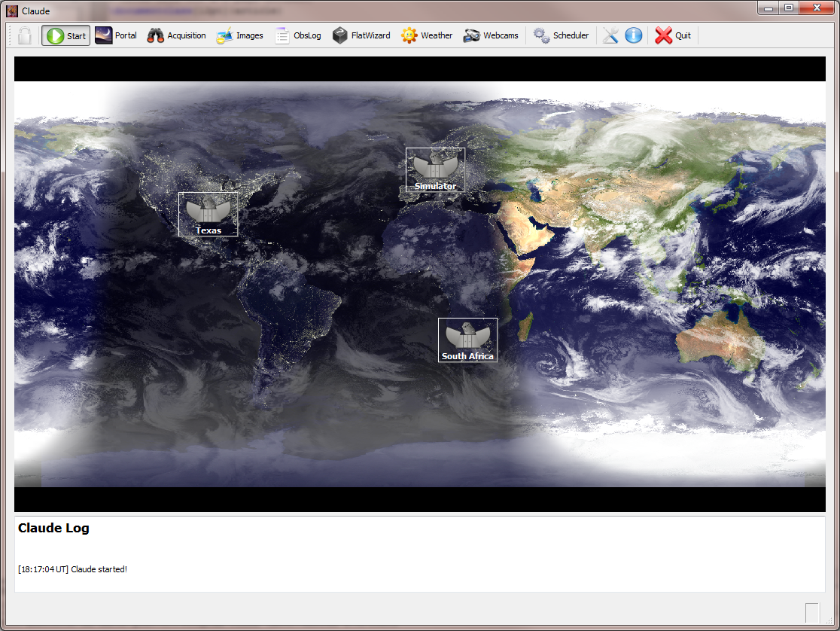The image size is (840, 631).
Task: Click the application icon in title bar
Action: [x=12, y=11]
